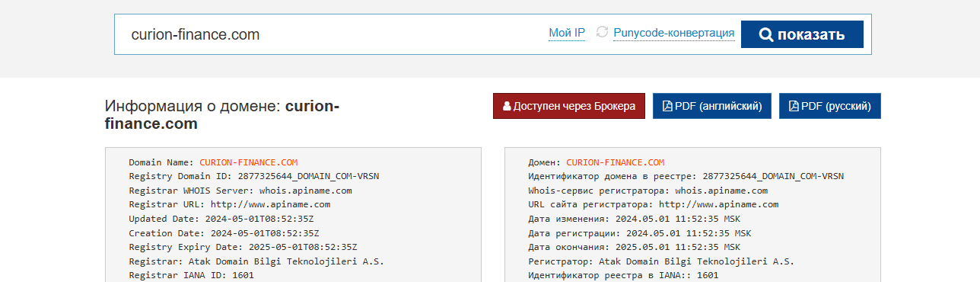Click CURION-FINANCE.COM in the Russian Домен row
980x282 pixels.
(x=615, y=162)
